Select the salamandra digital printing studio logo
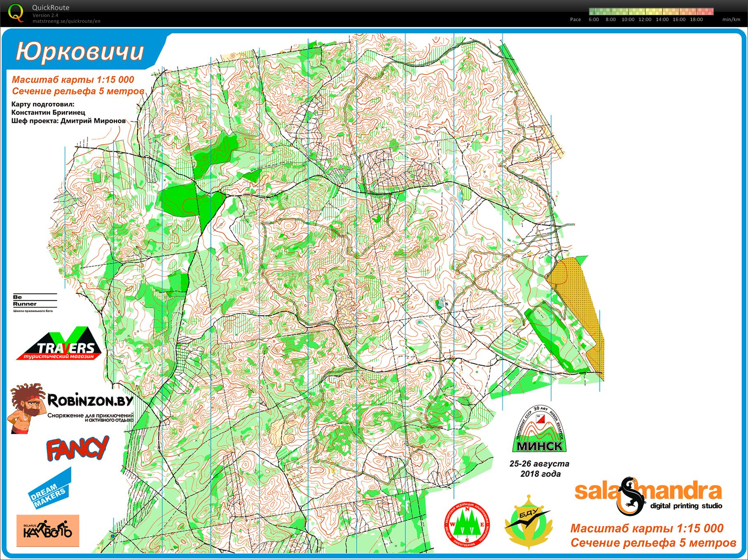This screenshot has height=560, width=748. (648, 495)
